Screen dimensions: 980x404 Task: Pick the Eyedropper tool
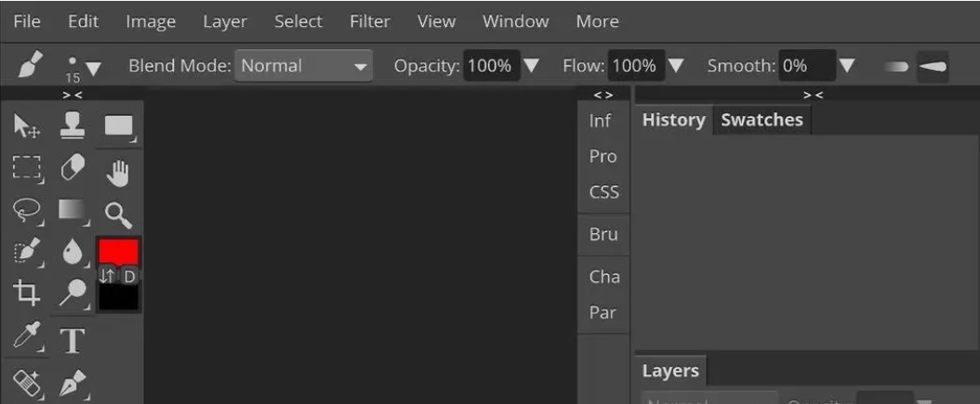27,338
